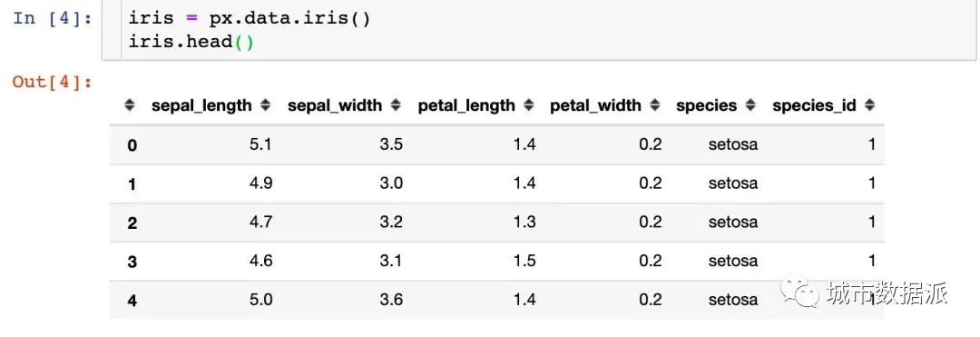Click the sepal_length value 4.6 in row 3
This screenshot has width=980, height=337.
[260, 261]
